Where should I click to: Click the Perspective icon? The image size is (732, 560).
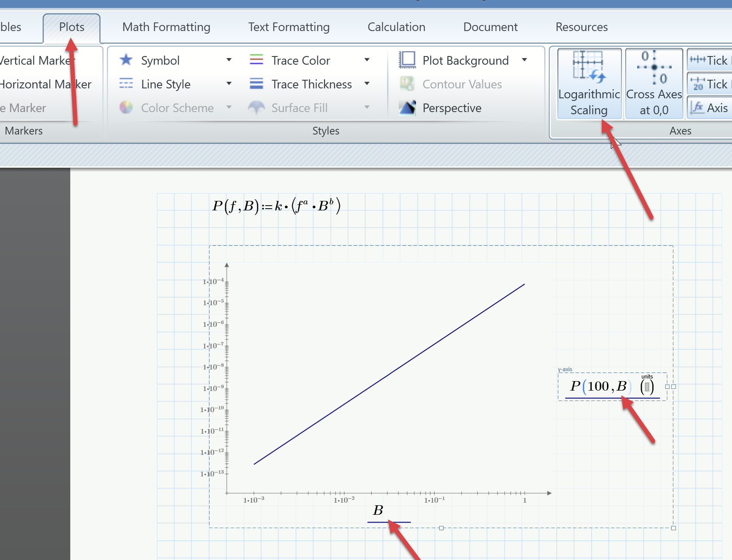(407, 108)
